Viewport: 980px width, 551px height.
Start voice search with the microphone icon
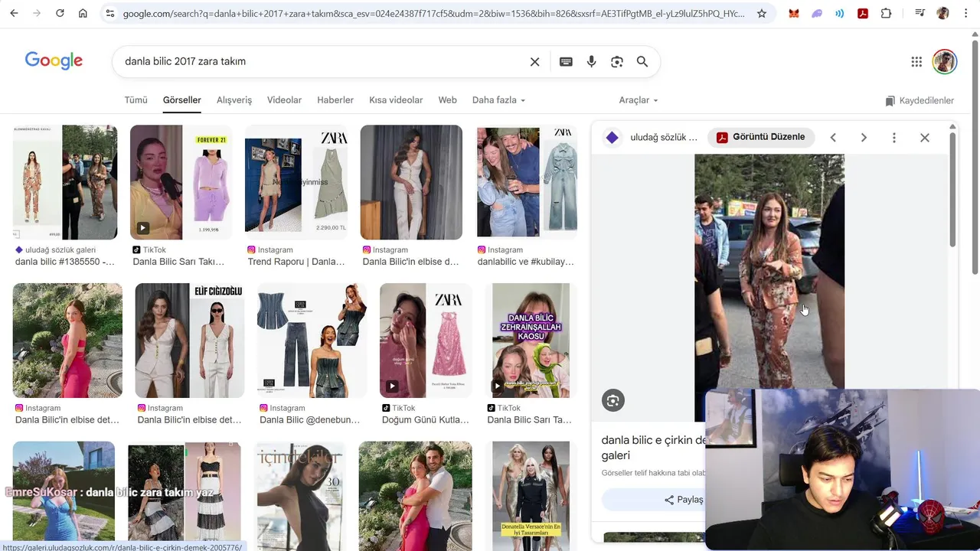click(591, 62)
